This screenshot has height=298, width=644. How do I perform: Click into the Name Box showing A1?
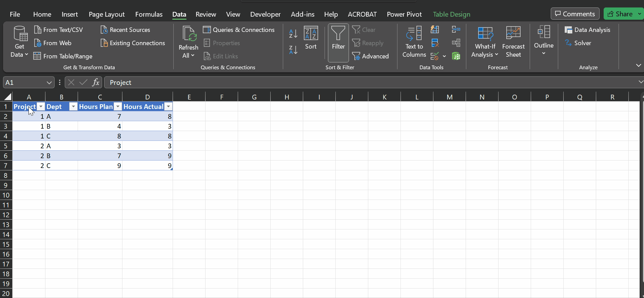(24, 82)
